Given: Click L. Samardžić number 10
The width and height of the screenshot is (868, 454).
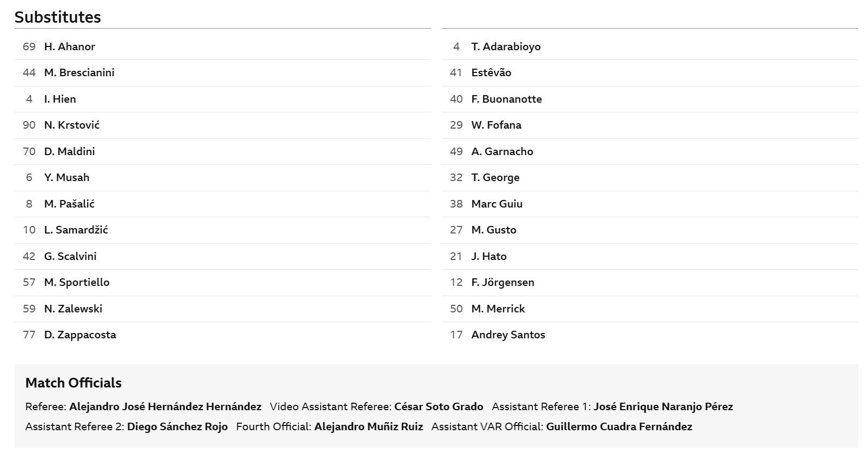Looking at the screenshot, I should [29, 230].
